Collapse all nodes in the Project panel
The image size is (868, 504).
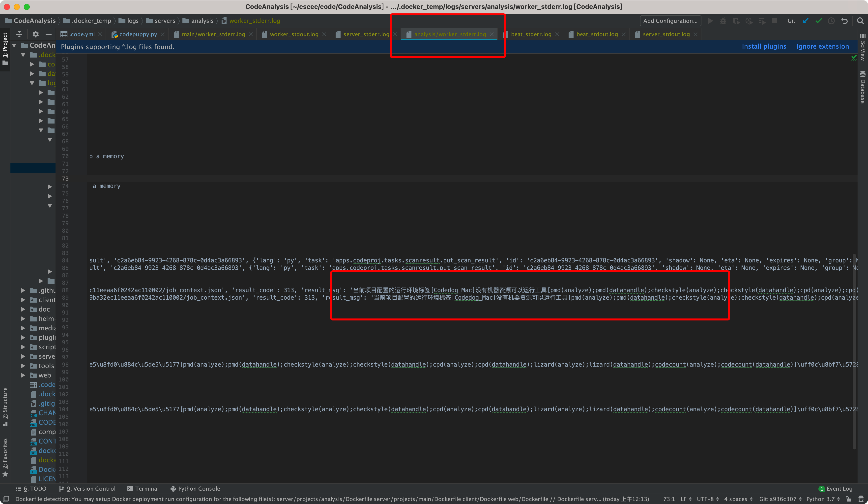[x=19, y=34]
